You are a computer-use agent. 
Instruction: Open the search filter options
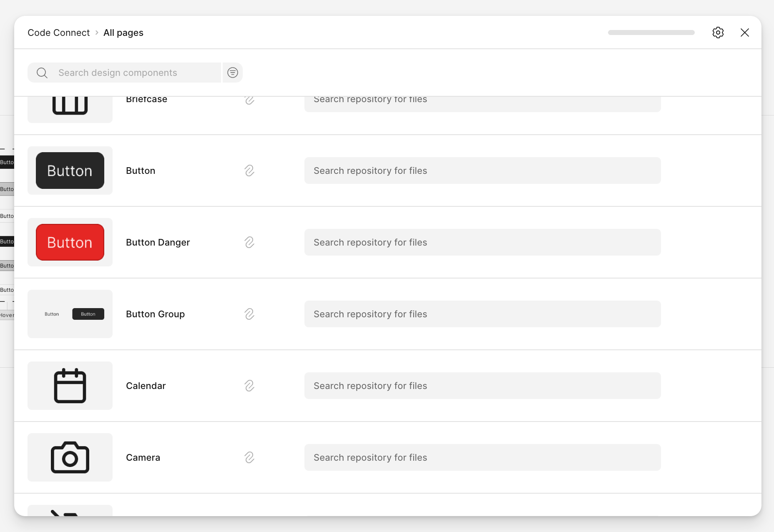pos(232,73)
